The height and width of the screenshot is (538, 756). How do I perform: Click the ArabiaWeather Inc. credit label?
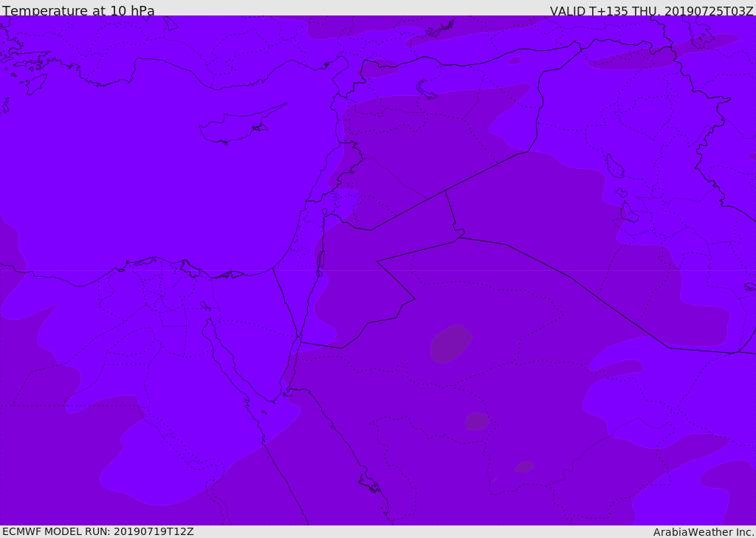[704, 532]
